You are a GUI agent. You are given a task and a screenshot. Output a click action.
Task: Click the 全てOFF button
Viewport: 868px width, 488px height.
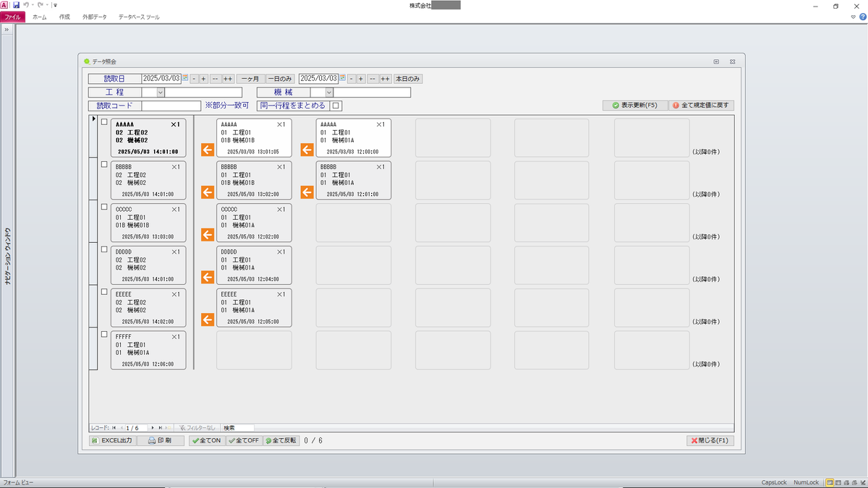tap(244, 440)
